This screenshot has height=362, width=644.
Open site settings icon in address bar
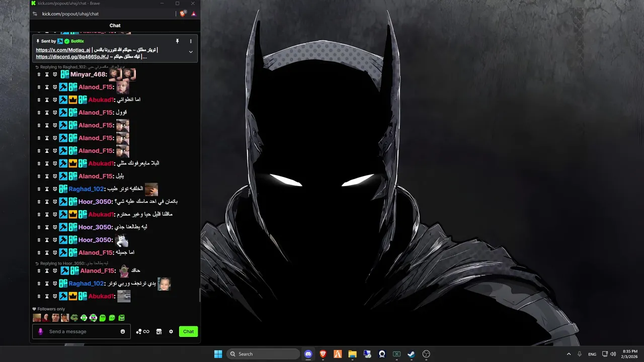(x=35, y=14)
